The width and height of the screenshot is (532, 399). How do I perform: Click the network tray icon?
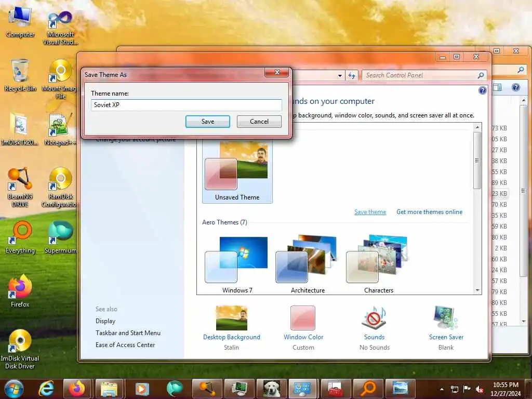pyautogui.click(x=454, y=389)
